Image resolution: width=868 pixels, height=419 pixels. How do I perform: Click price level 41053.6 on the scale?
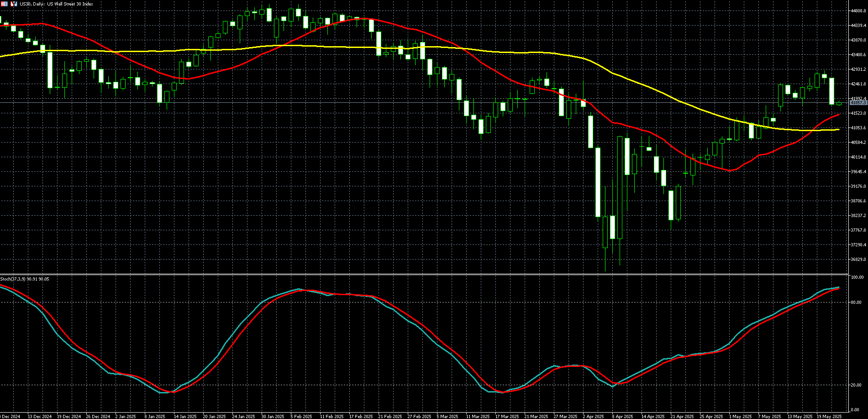point(858,128)
